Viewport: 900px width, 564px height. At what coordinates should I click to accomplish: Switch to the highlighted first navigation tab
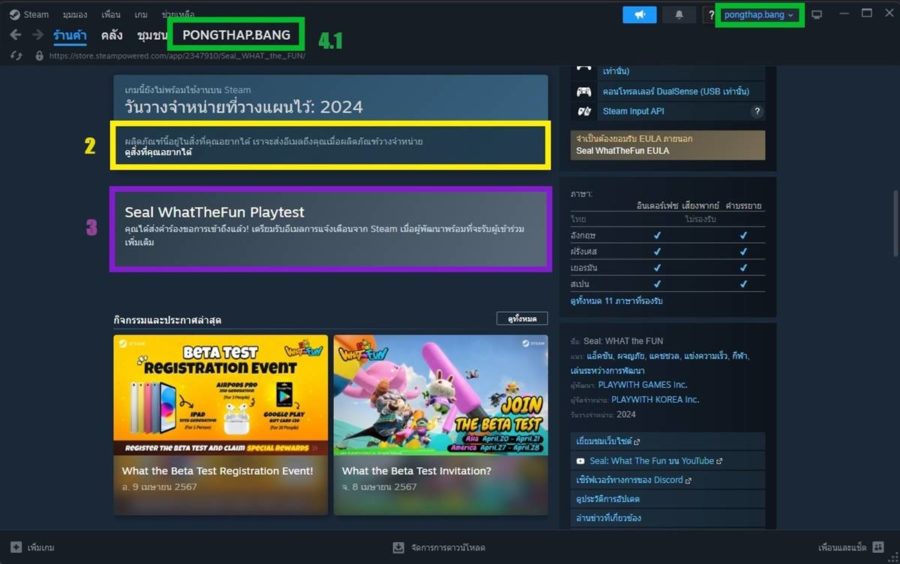(70, 35)
